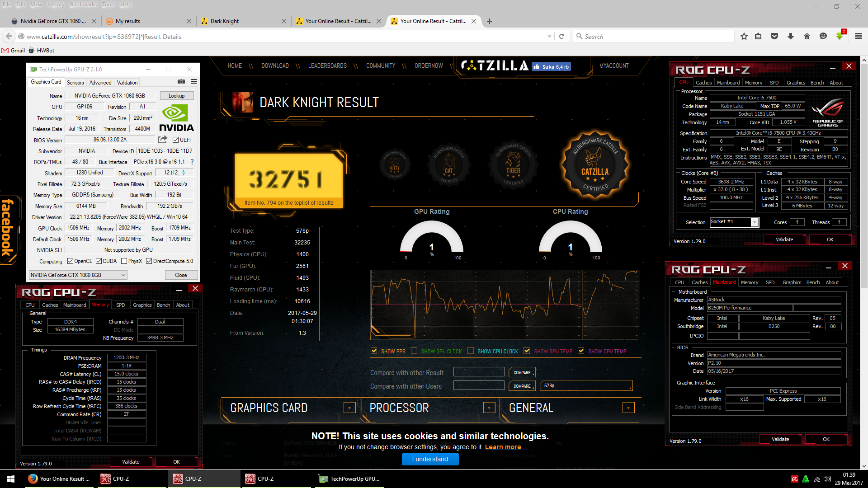Reload the page with refresh icon

(x=561, y=37)
